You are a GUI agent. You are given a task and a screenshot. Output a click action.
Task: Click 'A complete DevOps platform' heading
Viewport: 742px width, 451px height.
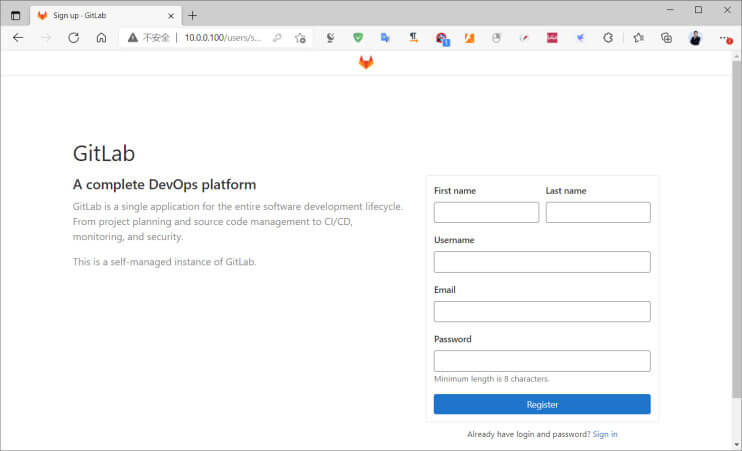164,185
